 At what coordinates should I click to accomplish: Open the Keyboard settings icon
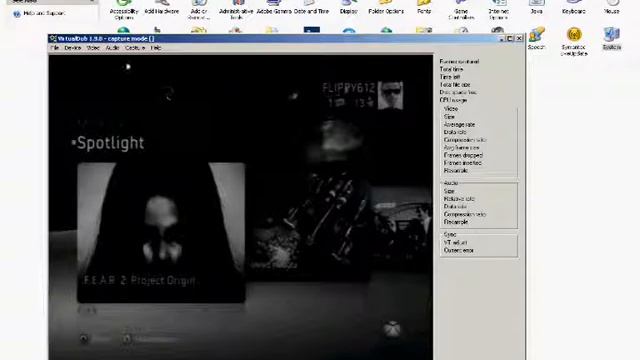point(574,7)
